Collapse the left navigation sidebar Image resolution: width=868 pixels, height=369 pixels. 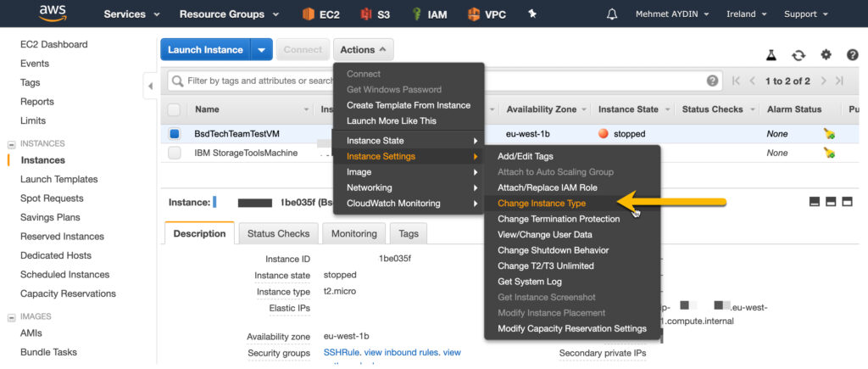pos(150,87)
